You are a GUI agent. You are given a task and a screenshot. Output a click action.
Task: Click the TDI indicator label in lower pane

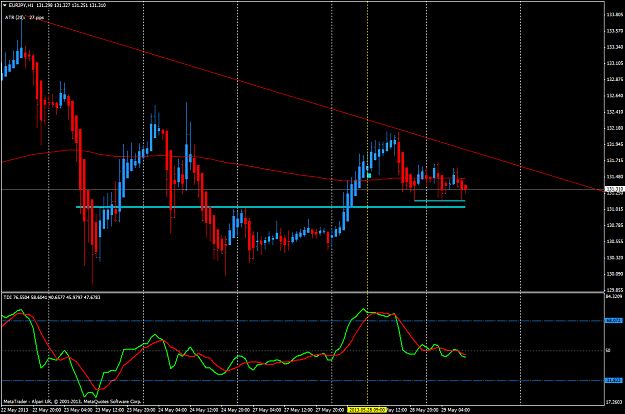[x=52, y=297]
